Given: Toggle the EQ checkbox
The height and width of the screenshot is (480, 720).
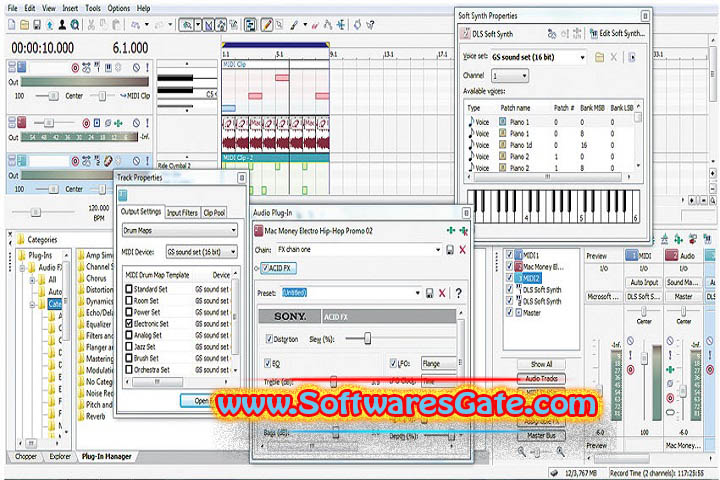Looking at the screenshot, I should coord(268,363).
